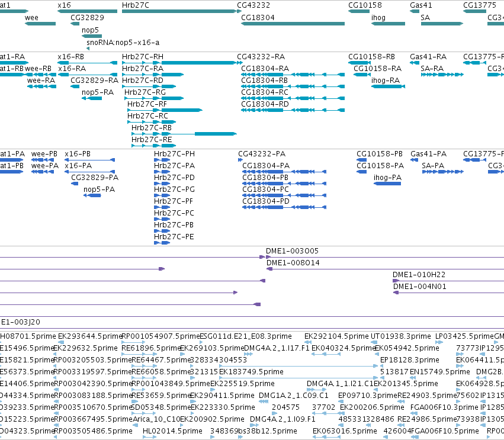Click the DMG4A.2_1.I09.F1 EST label
Screen dimensions: 504x440
283,419
